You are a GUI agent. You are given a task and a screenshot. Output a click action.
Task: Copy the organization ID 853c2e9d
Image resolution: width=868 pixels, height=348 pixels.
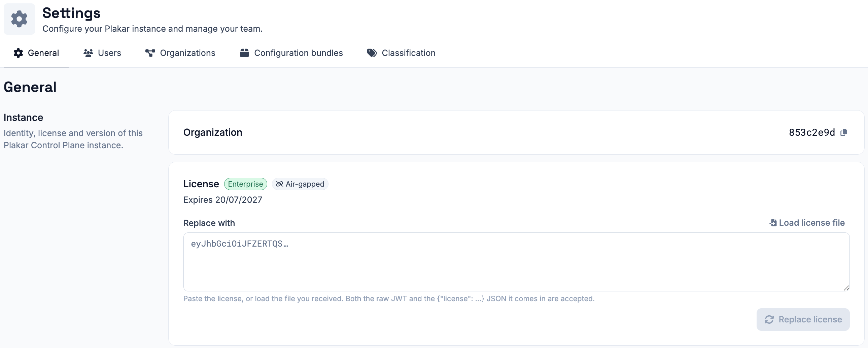tap(844, 132)
